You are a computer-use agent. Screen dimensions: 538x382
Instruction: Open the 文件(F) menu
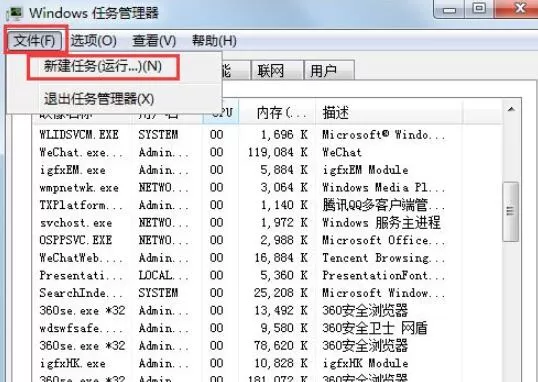click(35, 41)
